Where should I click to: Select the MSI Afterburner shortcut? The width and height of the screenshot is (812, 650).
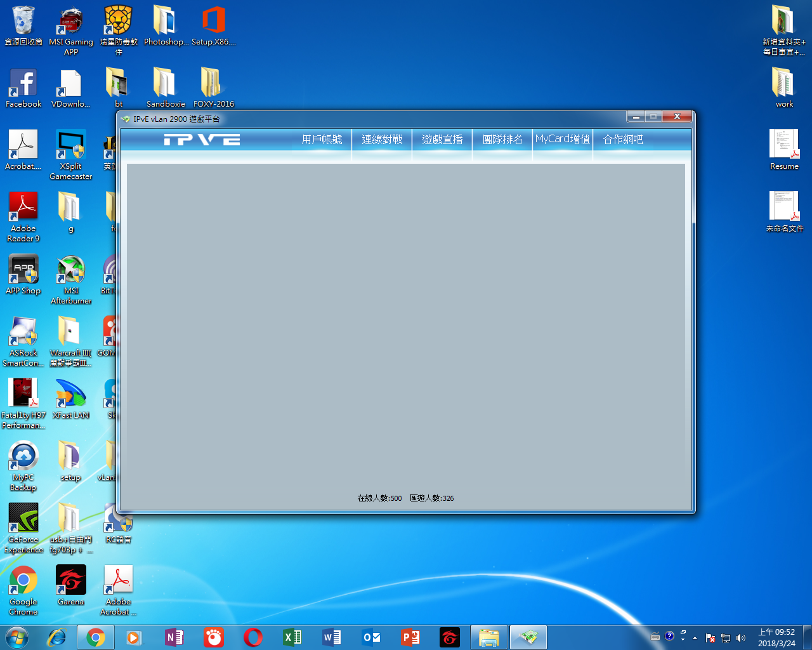71,279
